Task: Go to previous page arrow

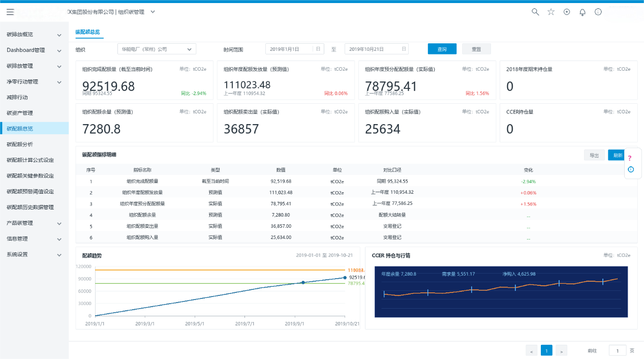Action: pos(531,351)
